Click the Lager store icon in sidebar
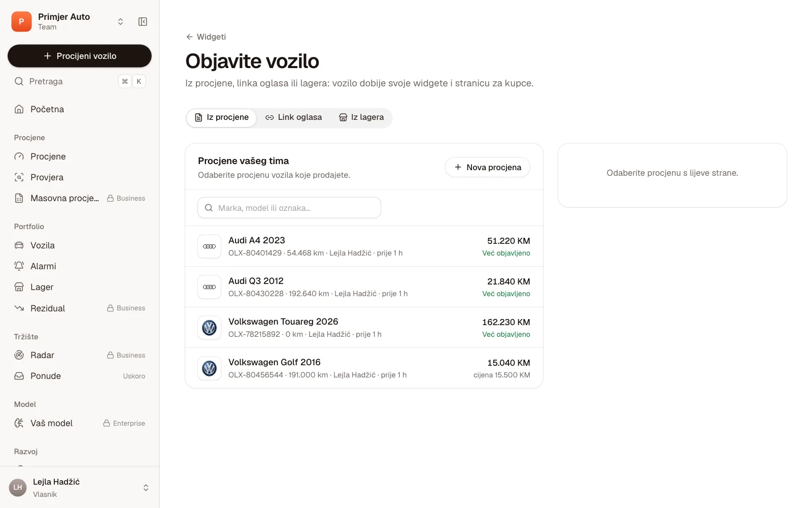This screenshot has height=508, width=812. coord(19,287)
